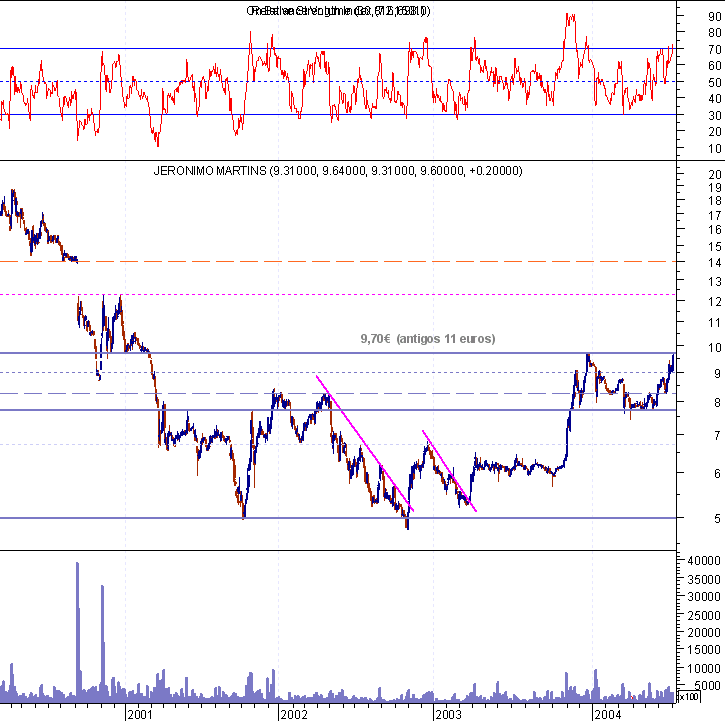This screenshot has width=725, height=721.
Task: Click the 90 level on RSI axis
Action: point(715,17)
